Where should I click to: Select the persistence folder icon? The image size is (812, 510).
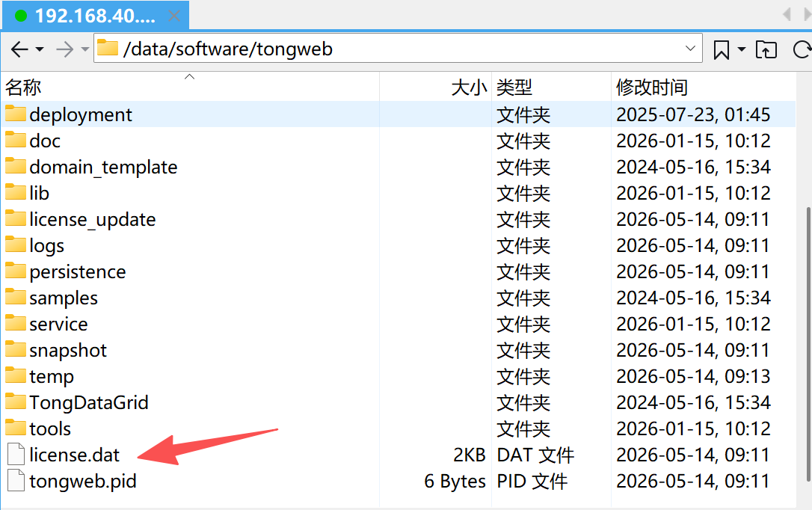point(16,270)
